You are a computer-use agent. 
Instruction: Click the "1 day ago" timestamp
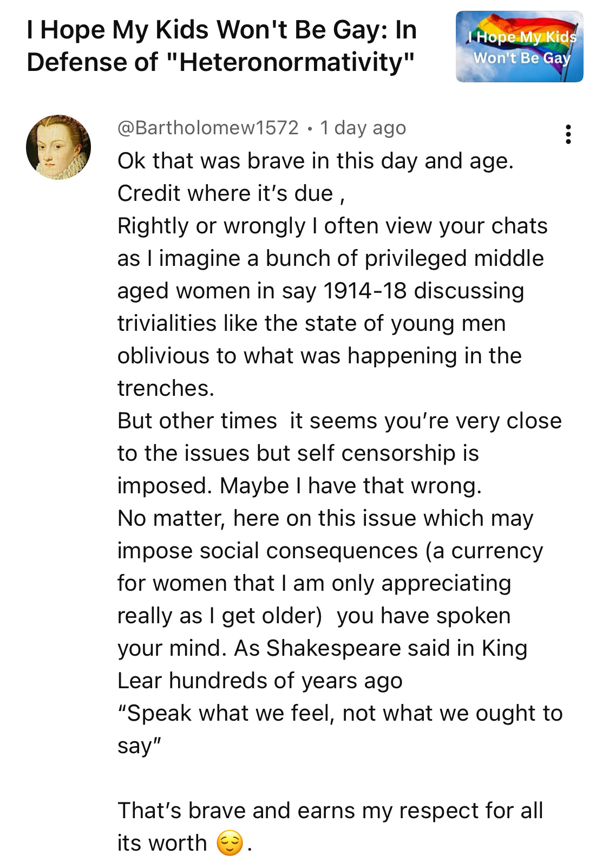(363, 128)
